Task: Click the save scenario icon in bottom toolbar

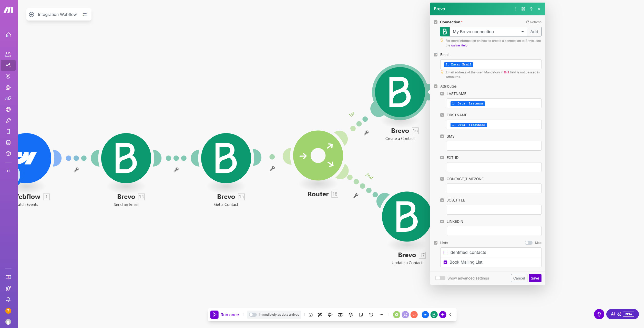Action: click(311, 315)
